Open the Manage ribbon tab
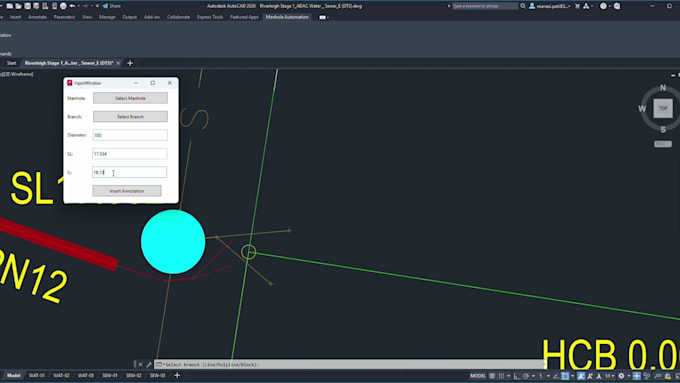 [x=107, y=17]
